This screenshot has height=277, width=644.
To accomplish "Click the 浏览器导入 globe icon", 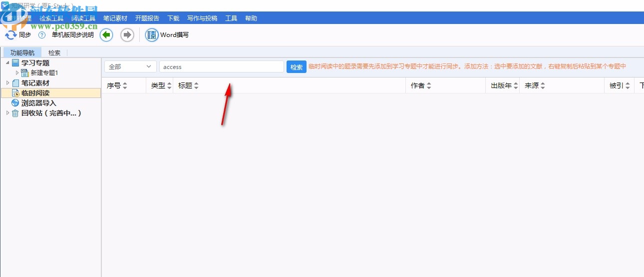I will [15, 103].
